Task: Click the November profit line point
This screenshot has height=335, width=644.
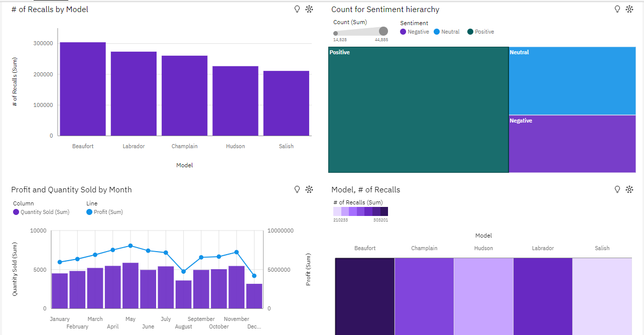Action: click(x=236, y=252)
